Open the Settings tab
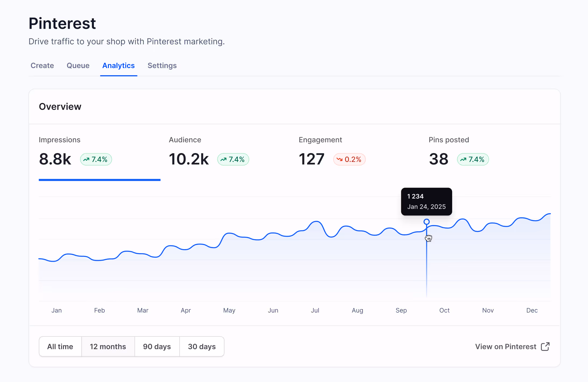The height and width of the screenshot is (382, 588). pos(162,66)
